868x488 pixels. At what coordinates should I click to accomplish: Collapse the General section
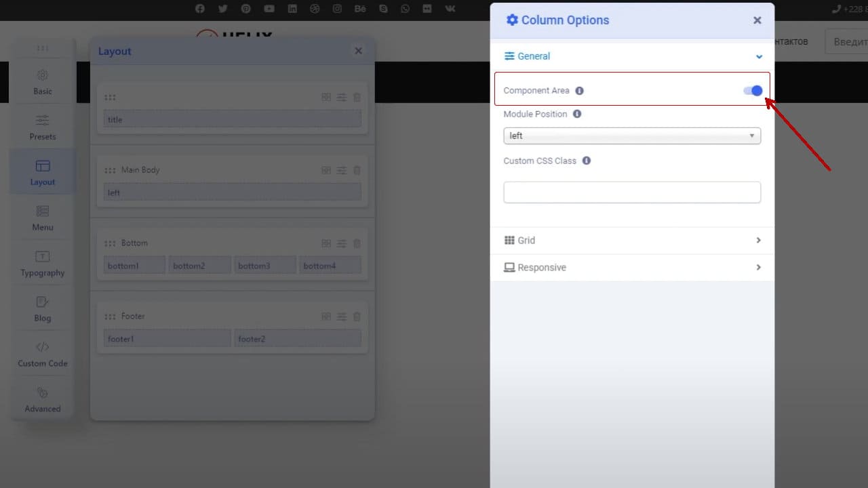(x=632, y=56)
